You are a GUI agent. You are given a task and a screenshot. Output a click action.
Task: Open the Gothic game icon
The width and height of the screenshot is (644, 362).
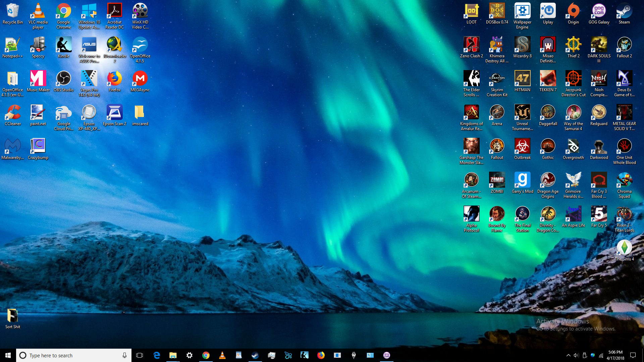(x=548, y=149)
